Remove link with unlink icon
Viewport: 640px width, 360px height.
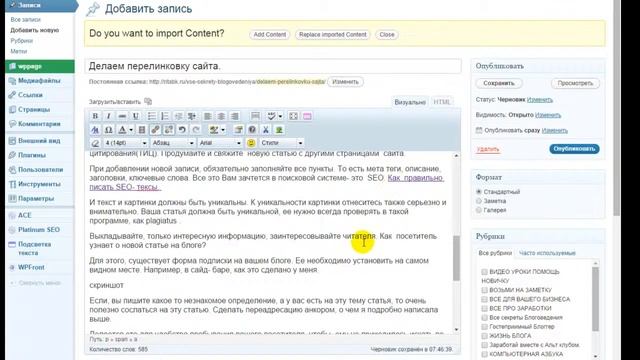pyautogui.click(x=169, y=130)
